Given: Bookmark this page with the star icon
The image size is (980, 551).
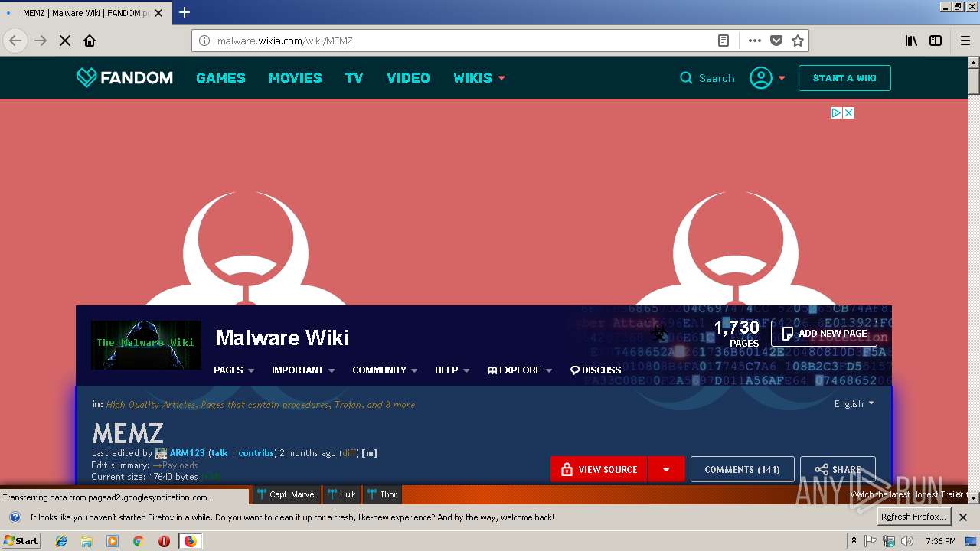Looking at the screenshot, I should point(798,41).
